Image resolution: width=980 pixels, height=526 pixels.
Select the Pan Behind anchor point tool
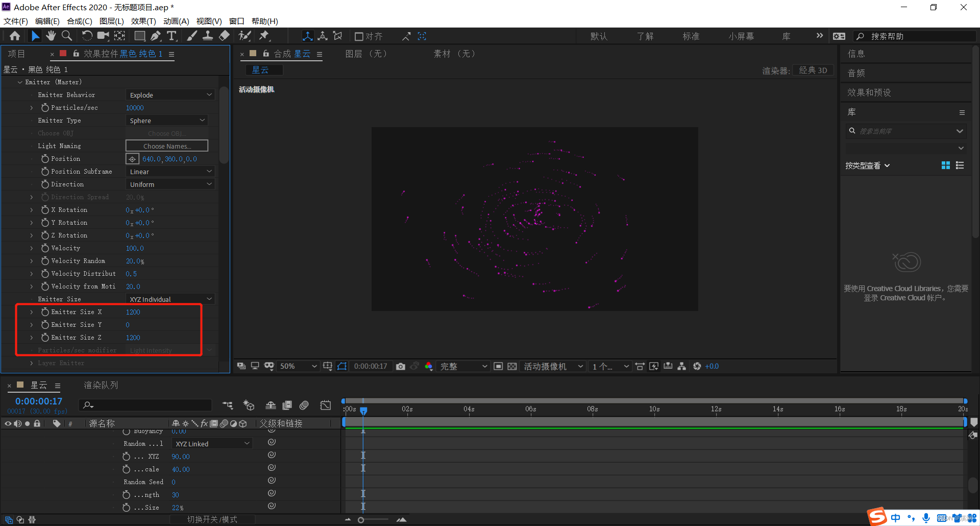click(x=119, y=36)
